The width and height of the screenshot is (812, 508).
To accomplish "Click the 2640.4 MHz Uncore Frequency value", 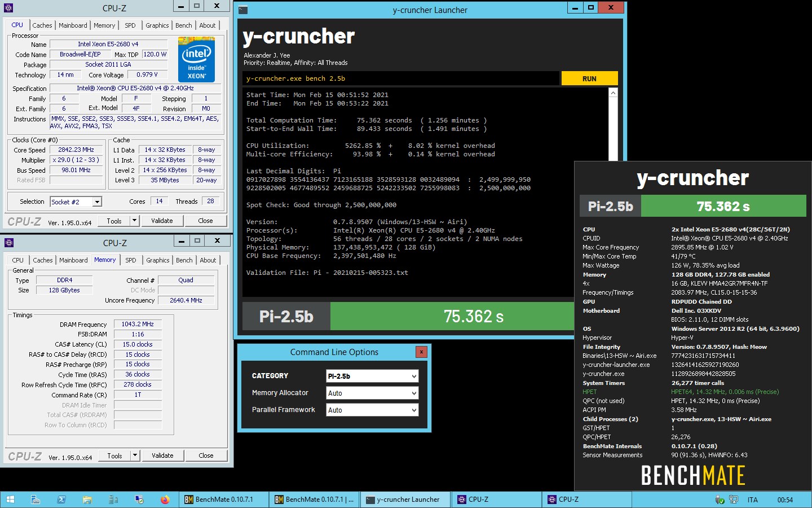I will (186, 300).
